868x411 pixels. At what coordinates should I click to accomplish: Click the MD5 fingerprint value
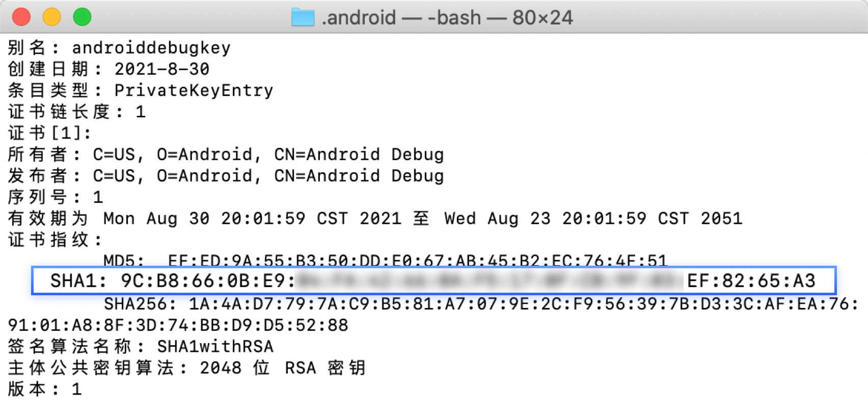417,261
